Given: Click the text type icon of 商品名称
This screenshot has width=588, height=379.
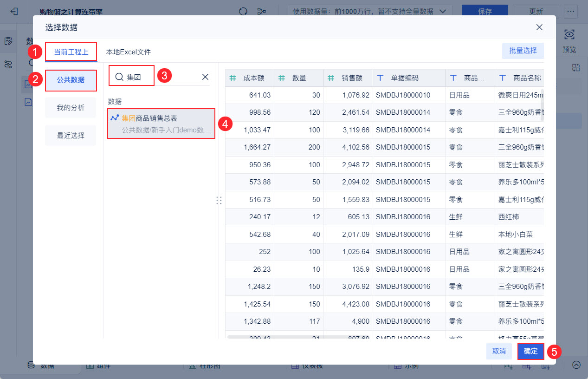Looking at the screenshot, I should click(503, 78).
